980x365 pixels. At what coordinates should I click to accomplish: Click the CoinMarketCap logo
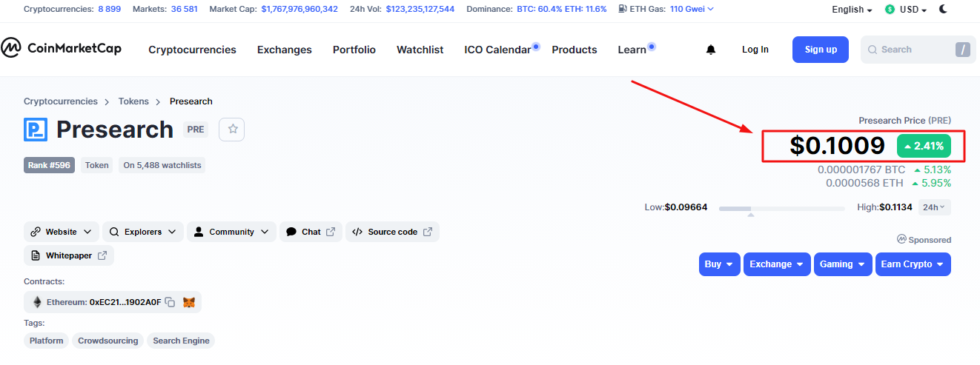pyautogui.click(x=61, y=49)
